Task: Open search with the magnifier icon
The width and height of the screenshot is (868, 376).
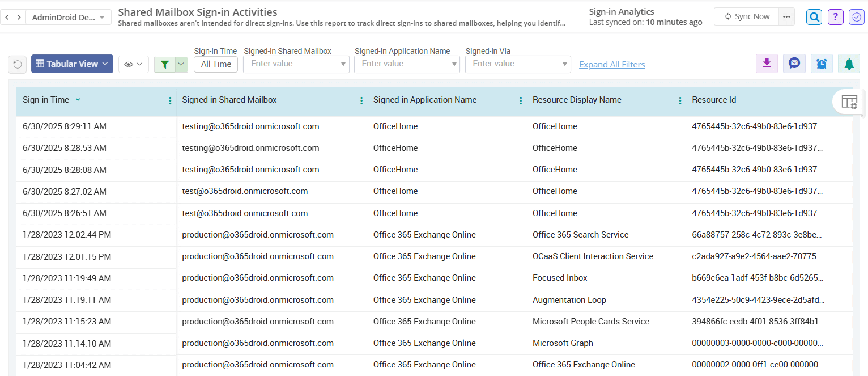Action: coord(814,16)
